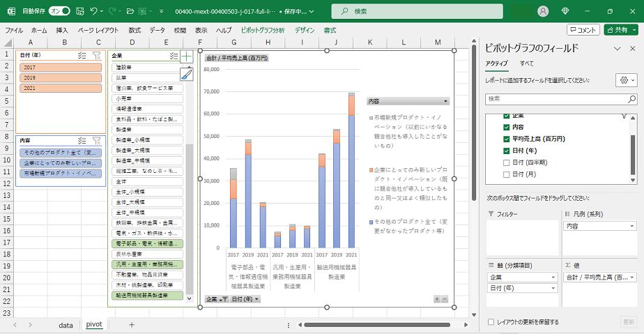The height and width of the screenshot is (334, 644).
Task: Open the ピボットグラフ分析 ribbon tab
Action: [262, 31]
